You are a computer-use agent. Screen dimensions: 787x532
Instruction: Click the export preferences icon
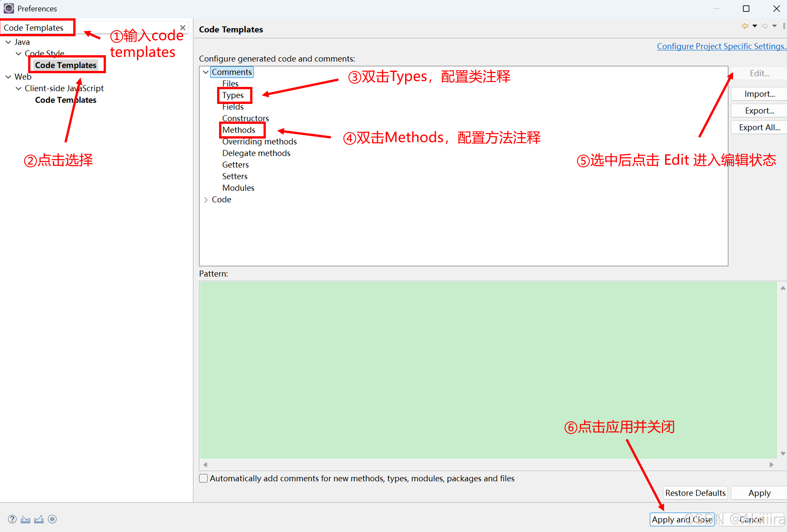point(39,519)
